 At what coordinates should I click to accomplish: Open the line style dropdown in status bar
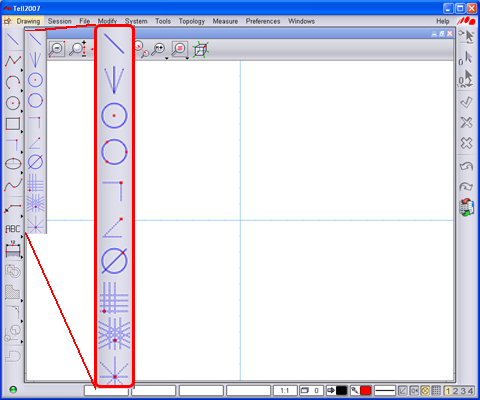[x=385, y=390]
